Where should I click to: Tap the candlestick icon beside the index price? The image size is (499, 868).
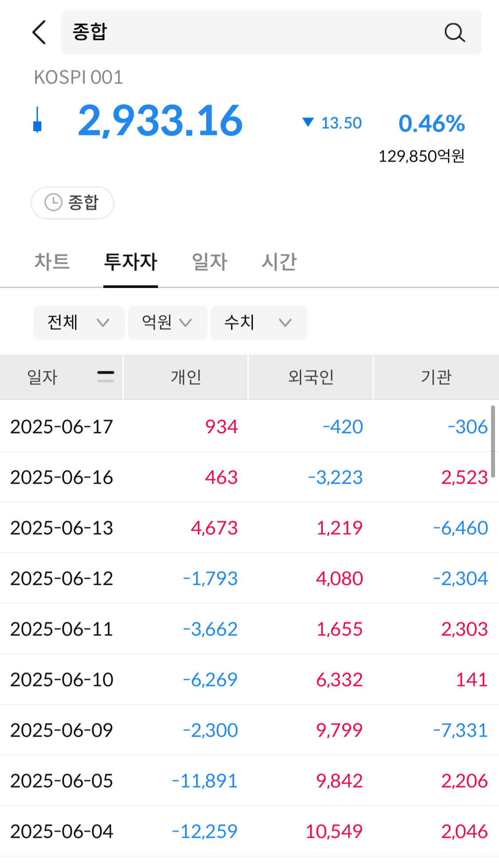click(38, 120)
